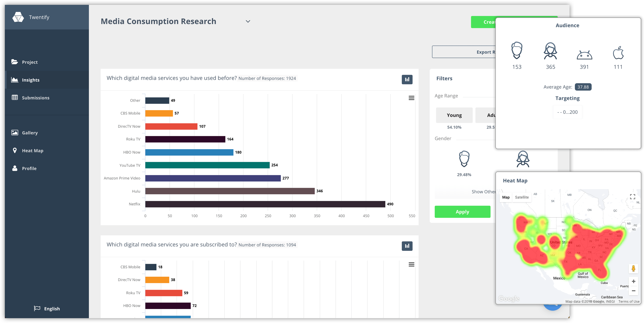Click the orange CBS Mobile bar valued 57
Screen dimensions: 644x323
tap(159, 113)
